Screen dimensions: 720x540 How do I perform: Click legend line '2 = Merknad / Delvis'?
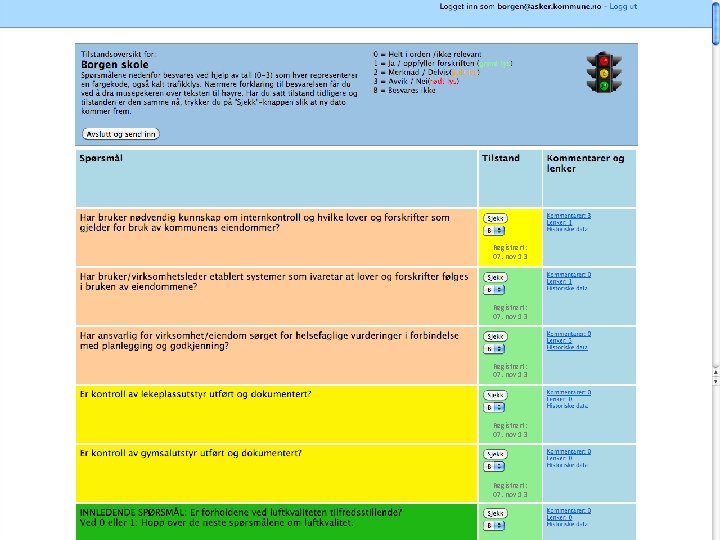click(x=427, y=72)
